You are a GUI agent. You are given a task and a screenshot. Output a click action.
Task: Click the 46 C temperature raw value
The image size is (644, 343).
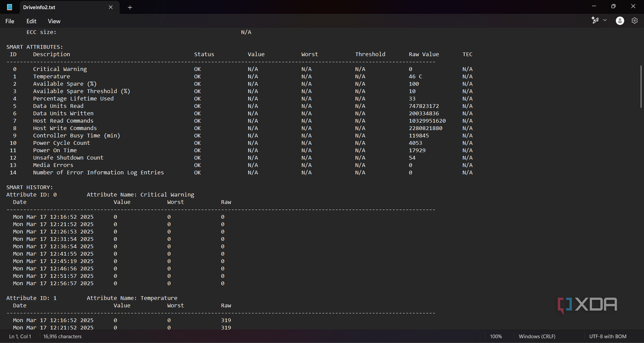(415, 77)
